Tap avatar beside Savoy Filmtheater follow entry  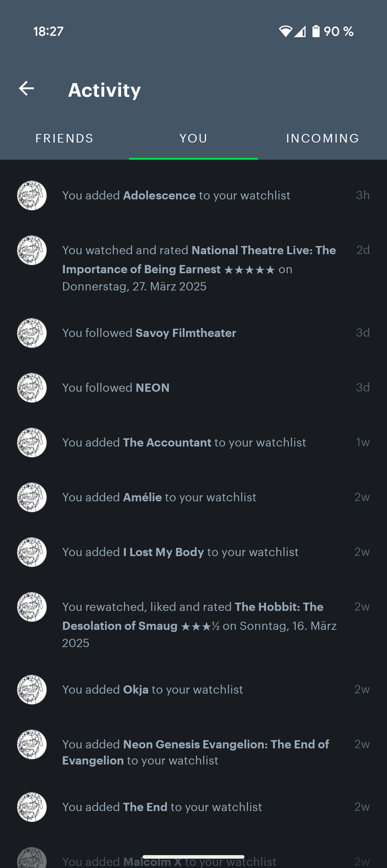click(x=32, y=333)
